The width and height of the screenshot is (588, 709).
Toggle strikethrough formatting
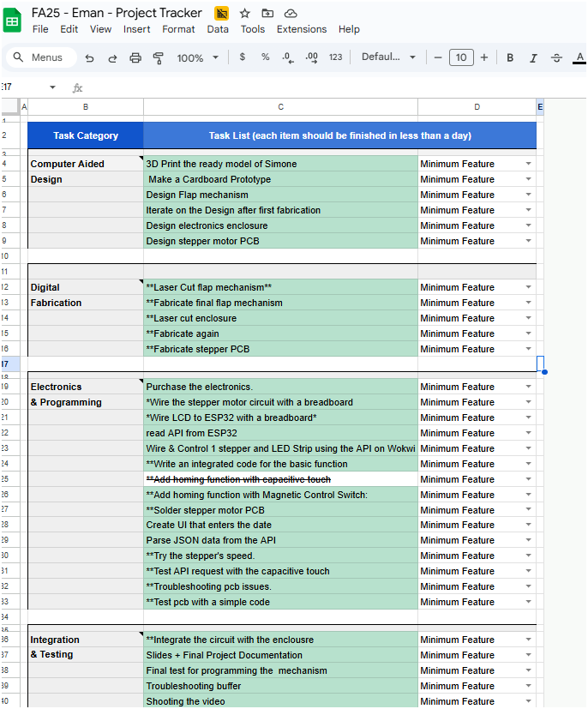(556, 57)
